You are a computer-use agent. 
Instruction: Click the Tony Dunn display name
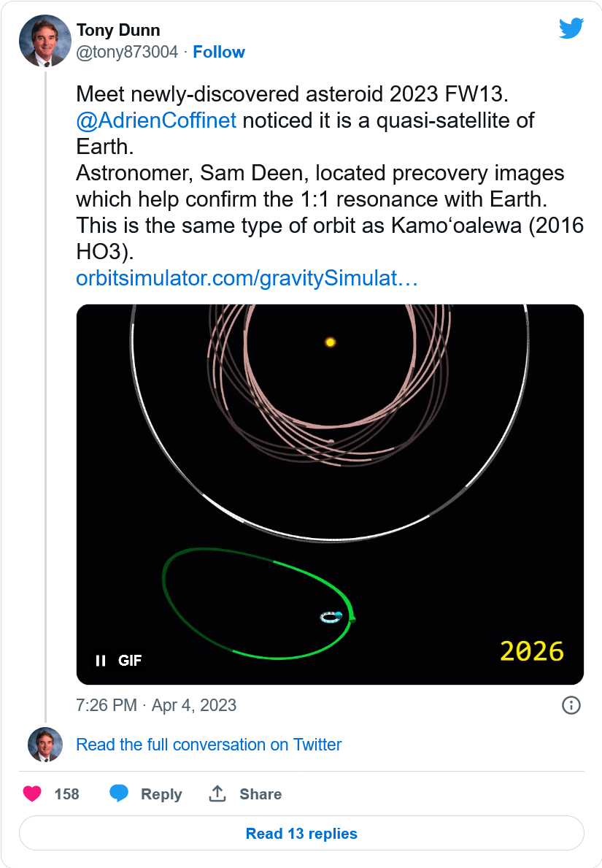118,30
